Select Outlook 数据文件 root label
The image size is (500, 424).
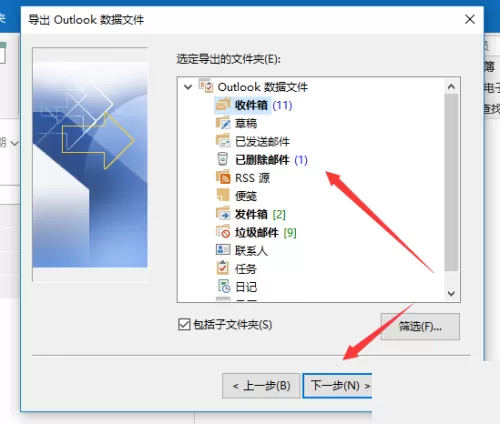(263, 87)
